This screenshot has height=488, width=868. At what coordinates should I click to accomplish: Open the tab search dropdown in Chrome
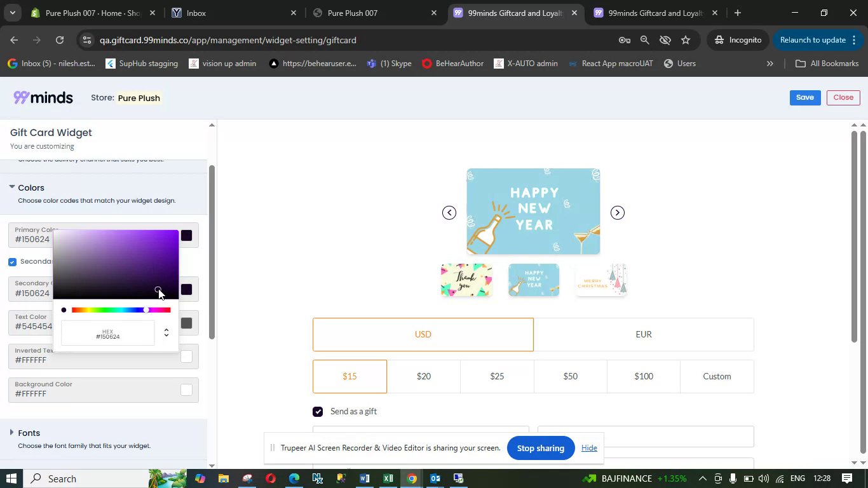[12, 13]
